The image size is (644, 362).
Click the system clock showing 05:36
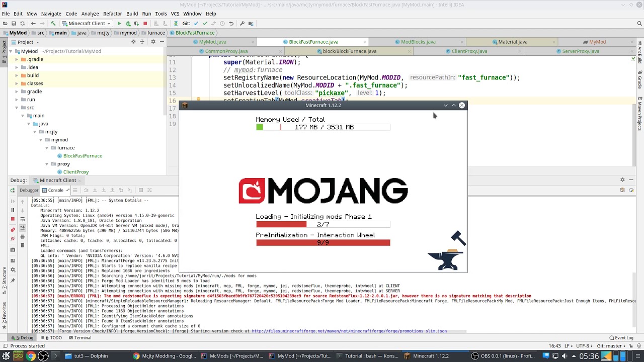[589, 356]
